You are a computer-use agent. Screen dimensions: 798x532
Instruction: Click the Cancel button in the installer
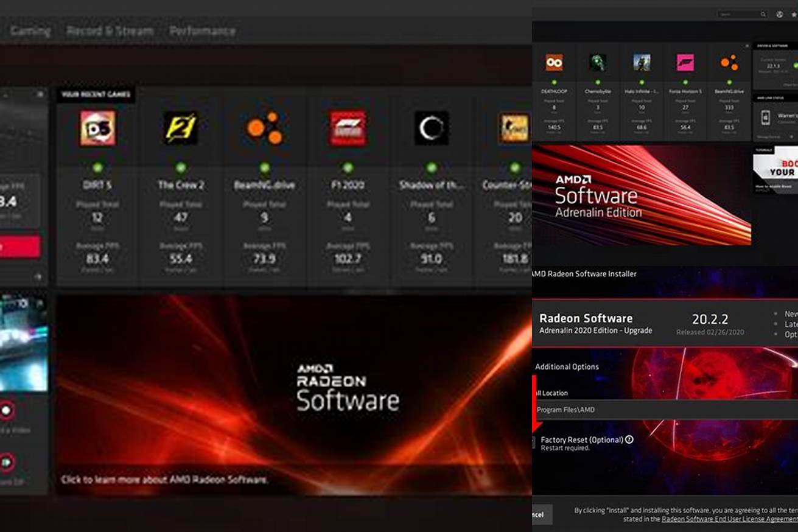pos(542,514)
